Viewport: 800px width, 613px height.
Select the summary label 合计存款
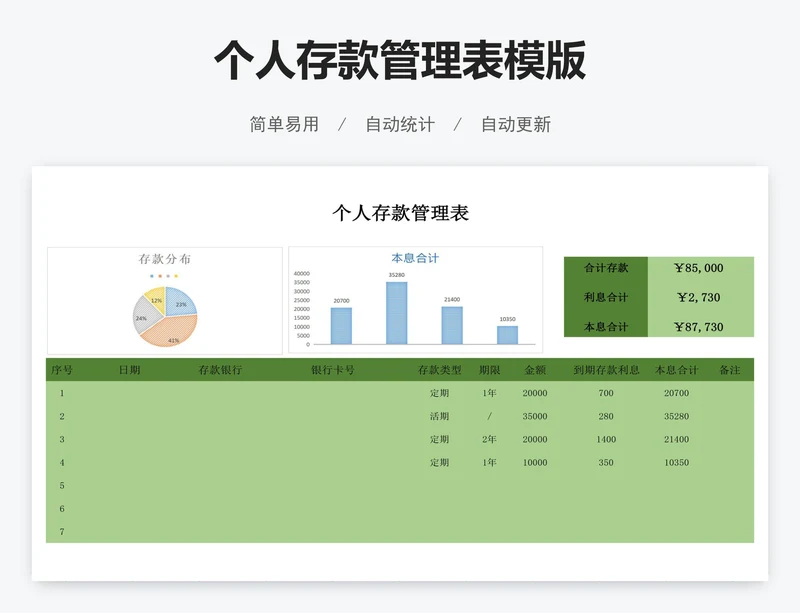[x=606, y=267]
